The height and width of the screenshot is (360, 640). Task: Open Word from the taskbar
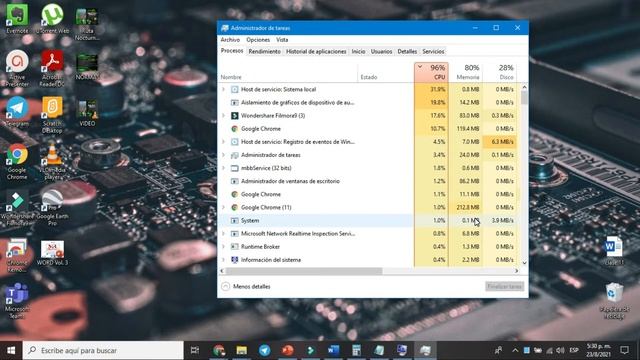tap(333, 350)
